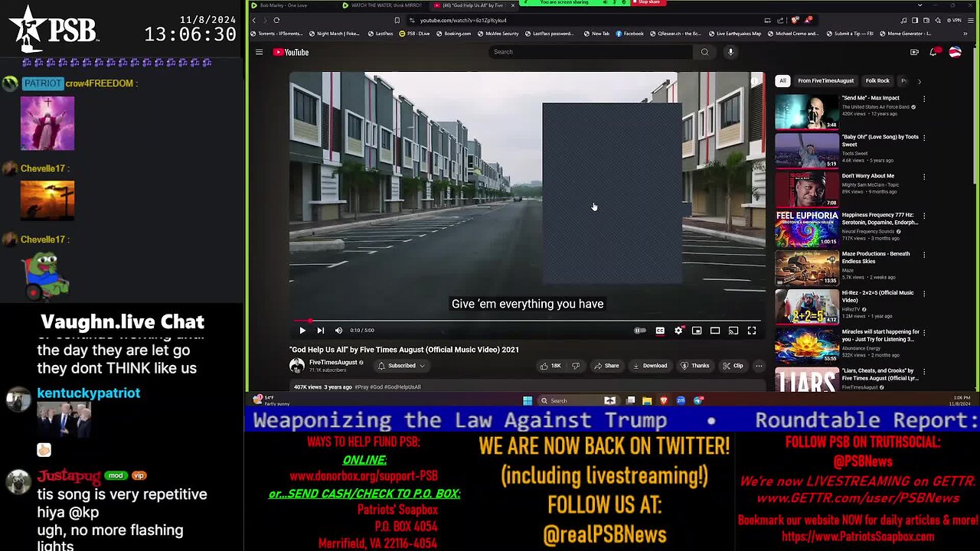The height and width of the screenshot is (551, 980).
Task: Open YouTube create video icon
Action: coord(914,52)
